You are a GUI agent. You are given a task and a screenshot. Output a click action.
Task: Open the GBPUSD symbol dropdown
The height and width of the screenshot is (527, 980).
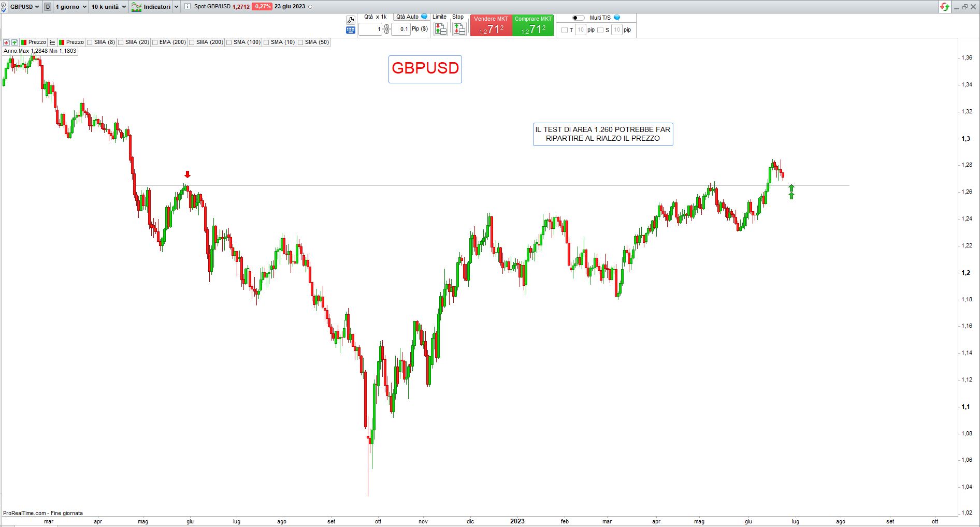point(24,7)
